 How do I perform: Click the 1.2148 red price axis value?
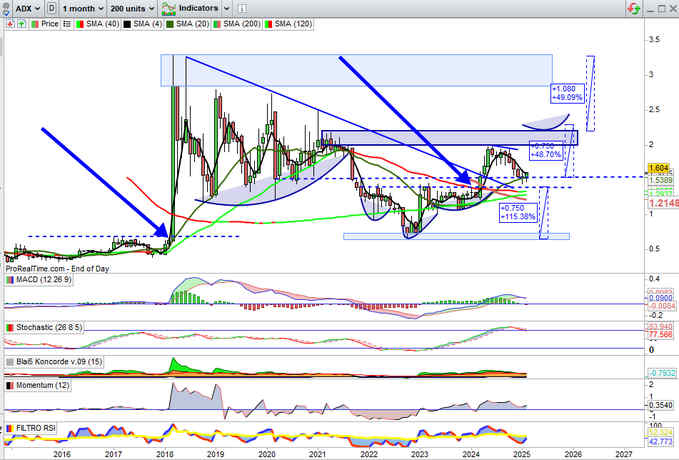(663, 203)
